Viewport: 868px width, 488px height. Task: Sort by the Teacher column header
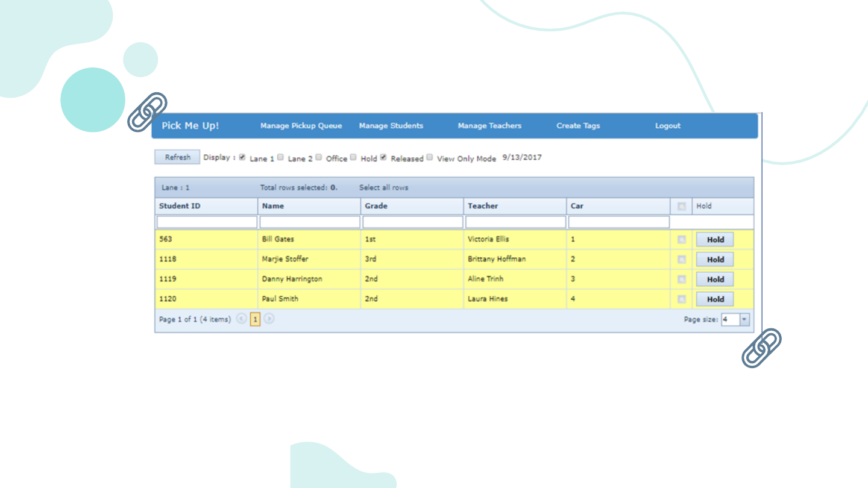coord(483,206)
